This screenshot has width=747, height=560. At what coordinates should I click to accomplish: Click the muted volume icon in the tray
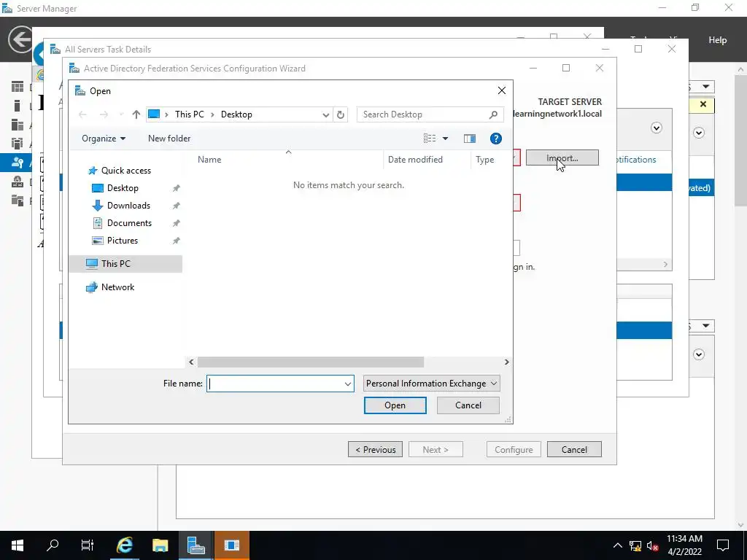tap(652, 545)
